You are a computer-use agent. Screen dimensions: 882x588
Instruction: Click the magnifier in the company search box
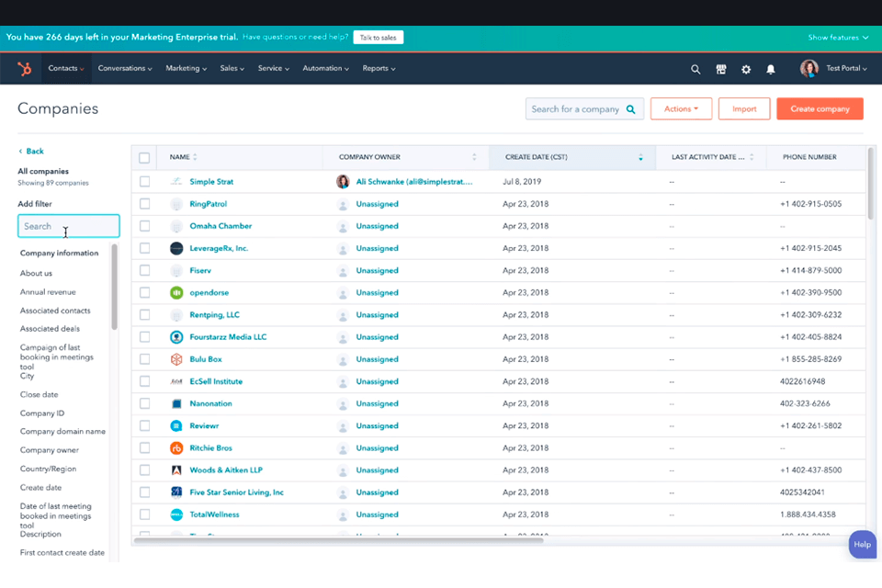pos(630,108)
